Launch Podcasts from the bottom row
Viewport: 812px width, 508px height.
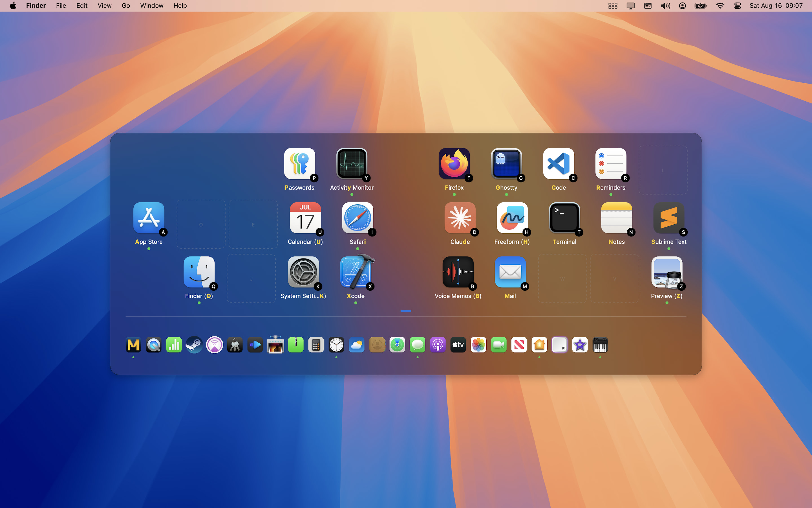(438, 345)
